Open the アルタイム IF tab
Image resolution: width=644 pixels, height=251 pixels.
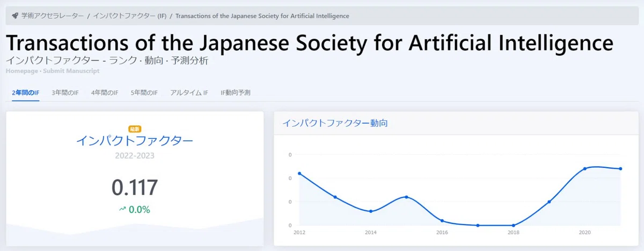pyautogui.click(x=189, y=92)
